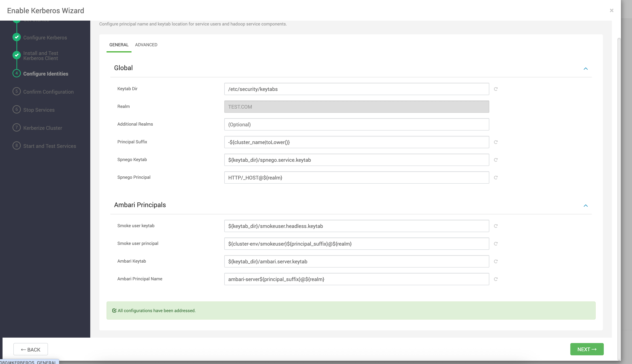Reset Smoke user principal to default

pos(496,244)
